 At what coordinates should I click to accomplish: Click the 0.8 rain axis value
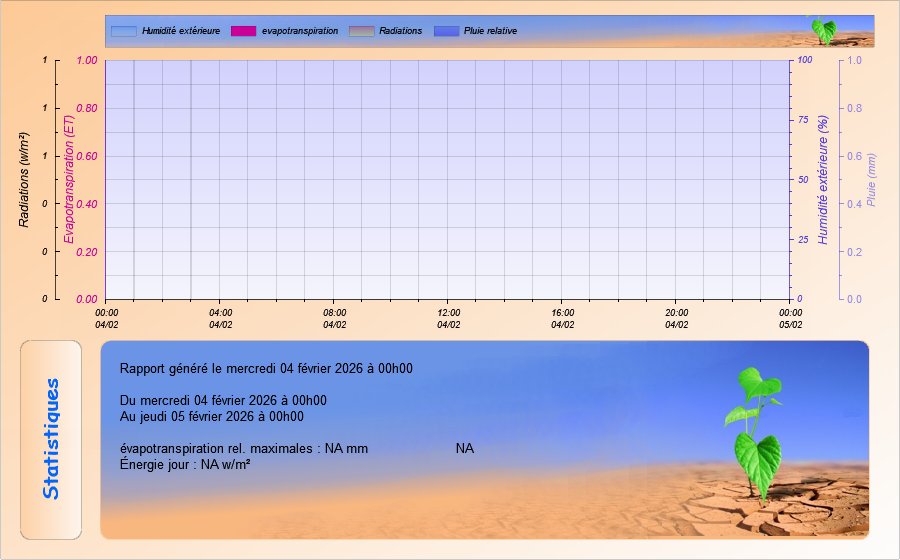[x=854, y=108]
